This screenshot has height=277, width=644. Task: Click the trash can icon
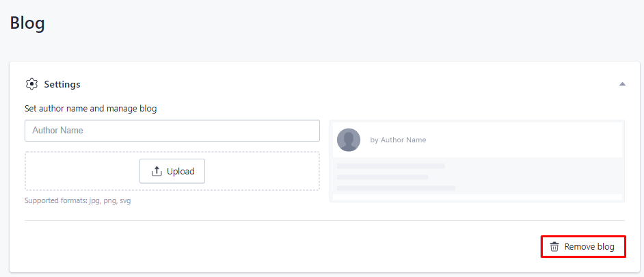click(554, 247)
